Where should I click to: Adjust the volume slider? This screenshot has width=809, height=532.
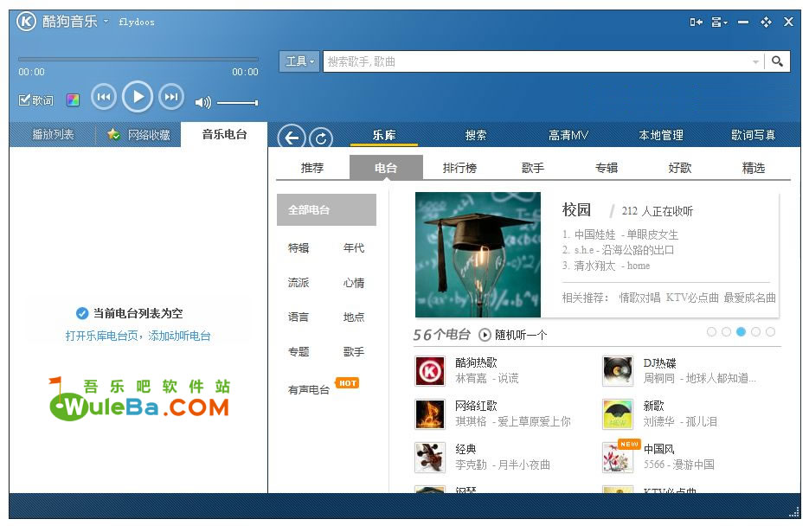pos(237,103)
